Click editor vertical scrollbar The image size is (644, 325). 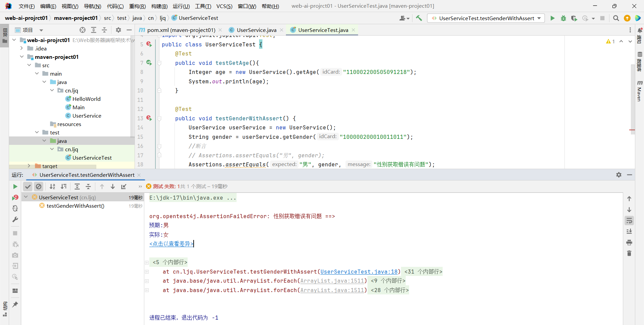point(633,99)
